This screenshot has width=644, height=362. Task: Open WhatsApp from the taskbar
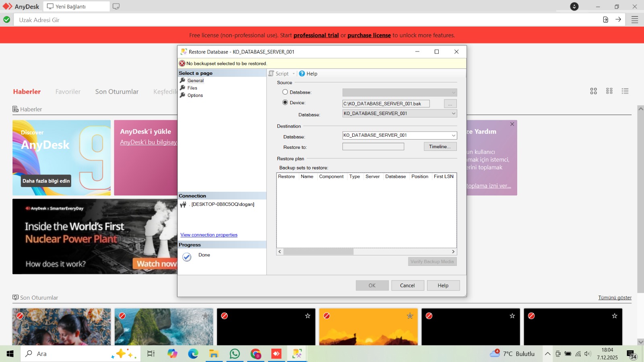pos(235,354)
